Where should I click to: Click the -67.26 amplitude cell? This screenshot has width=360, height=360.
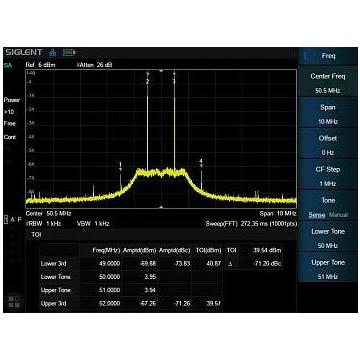point(148,303)
